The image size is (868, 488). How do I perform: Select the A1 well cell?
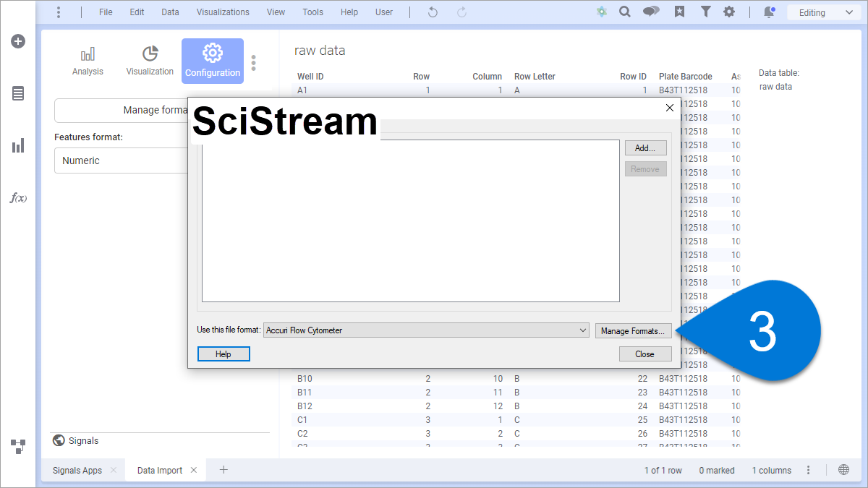[302, 90]
